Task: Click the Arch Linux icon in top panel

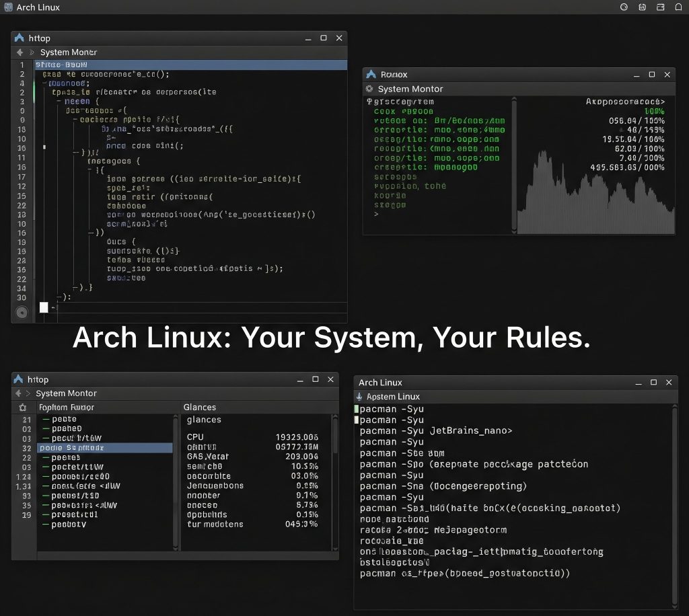Action: tap(8, 7)
